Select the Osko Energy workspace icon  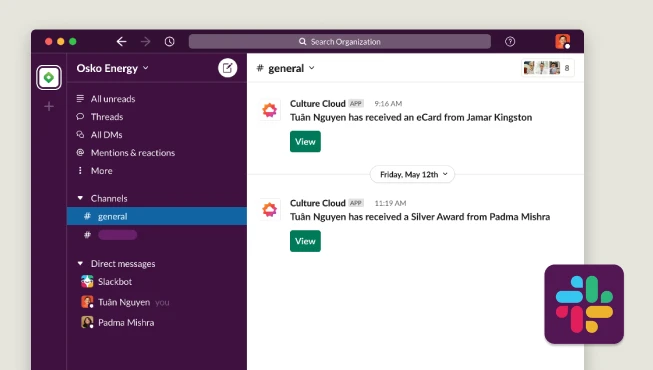49,77
